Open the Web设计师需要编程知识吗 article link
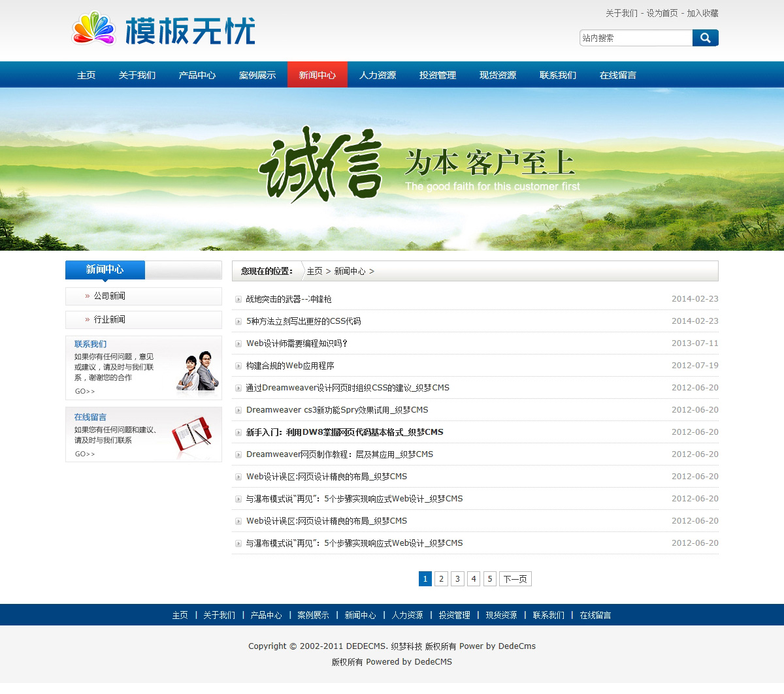 [x=297, y=343]
